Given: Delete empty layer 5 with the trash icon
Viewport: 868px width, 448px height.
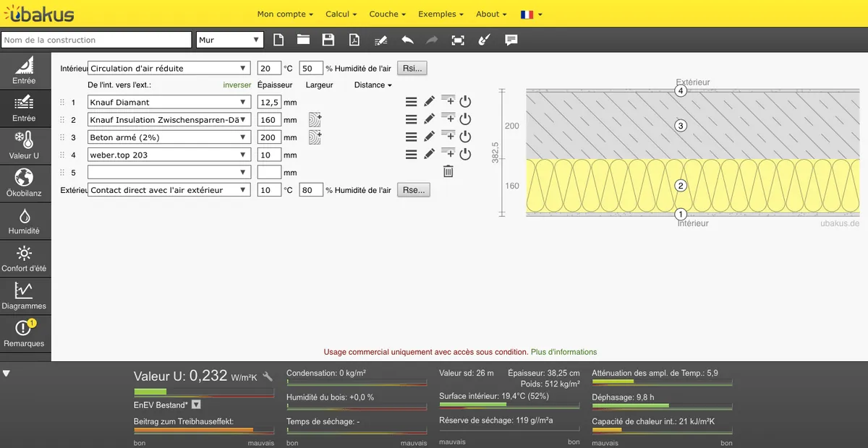Looking at the screenshot, I should pos(448,171).
